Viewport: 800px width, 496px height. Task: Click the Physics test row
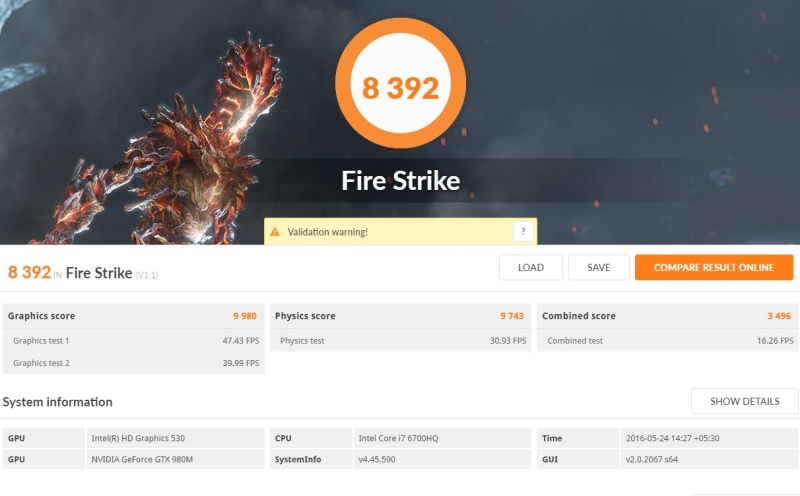pos(401,341)
